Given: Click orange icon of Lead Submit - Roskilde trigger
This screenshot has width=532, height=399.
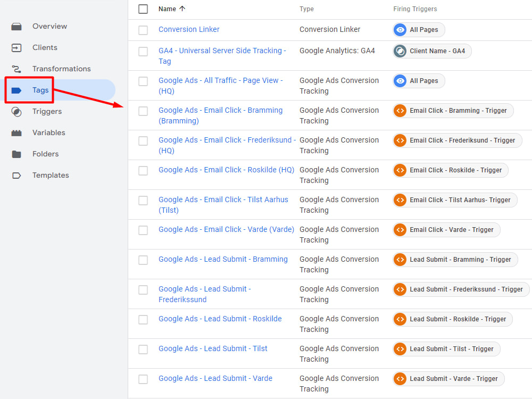Looking at the screenshot, I should [401, 319].
